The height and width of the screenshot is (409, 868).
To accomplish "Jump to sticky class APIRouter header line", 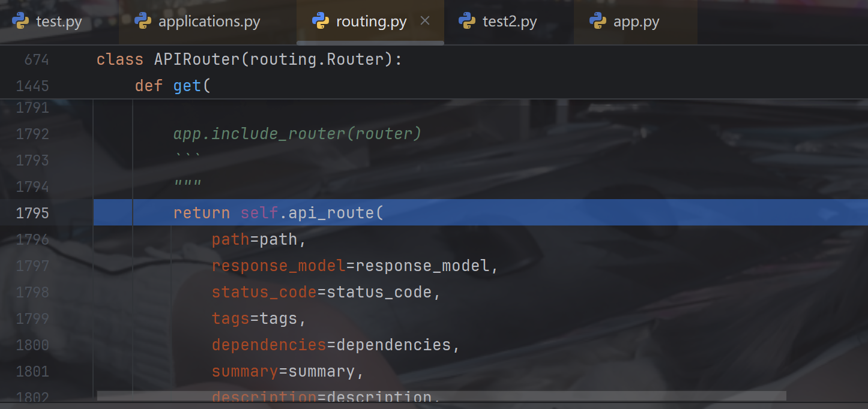I will coord(249,59).
